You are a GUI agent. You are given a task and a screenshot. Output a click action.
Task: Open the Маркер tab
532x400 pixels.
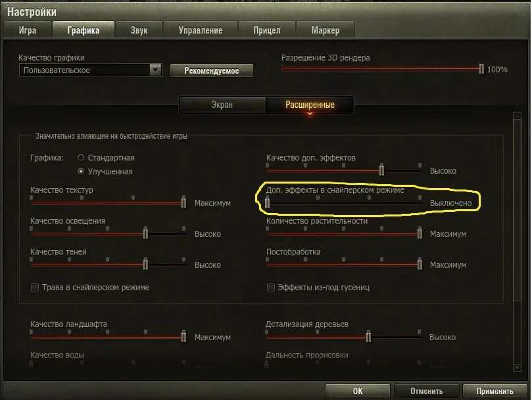point(326,30)
